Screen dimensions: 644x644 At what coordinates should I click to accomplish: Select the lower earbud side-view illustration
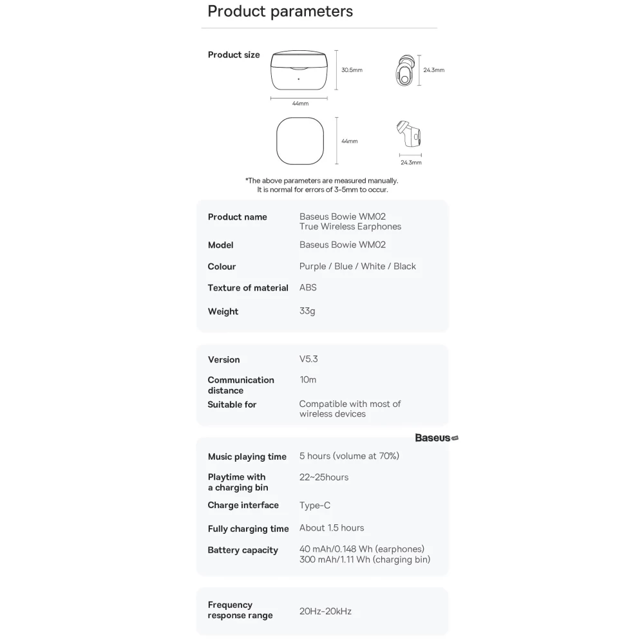tap(409, 135)
